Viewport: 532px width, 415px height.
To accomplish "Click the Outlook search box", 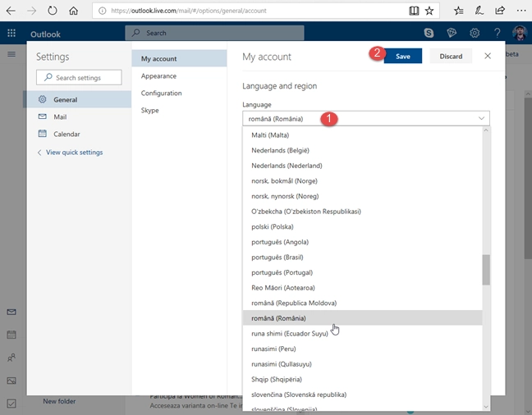I will pos(214,33).
